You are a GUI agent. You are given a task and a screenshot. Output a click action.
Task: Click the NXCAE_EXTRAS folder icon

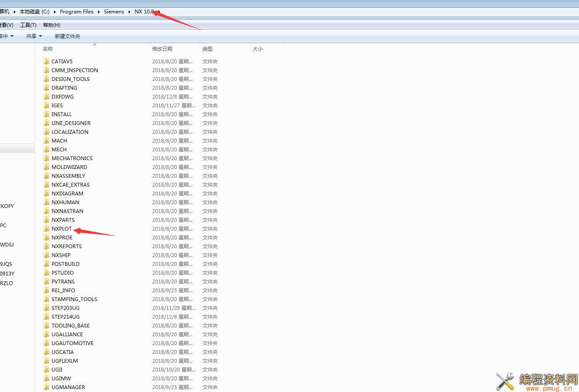(46, 184)
